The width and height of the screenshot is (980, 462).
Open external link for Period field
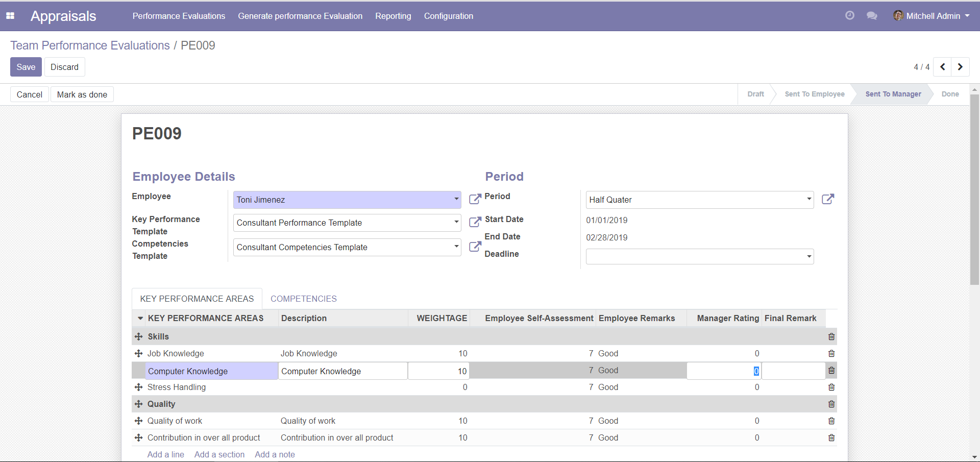pyautogui.click(x=827, y=199)
